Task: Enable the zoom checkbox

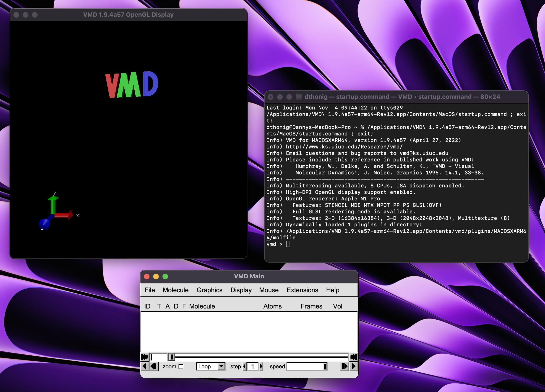Action: [181, 366]
